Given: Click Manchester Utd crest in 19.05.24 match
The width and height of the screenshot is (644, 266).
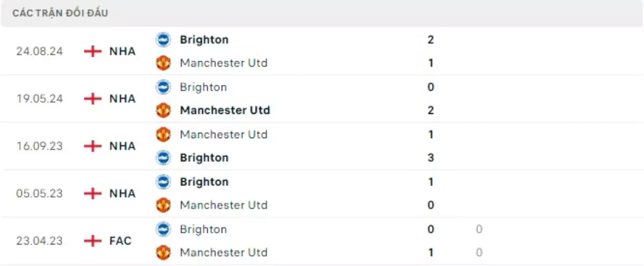Looking at the screenshot, I should click(163, 110).
